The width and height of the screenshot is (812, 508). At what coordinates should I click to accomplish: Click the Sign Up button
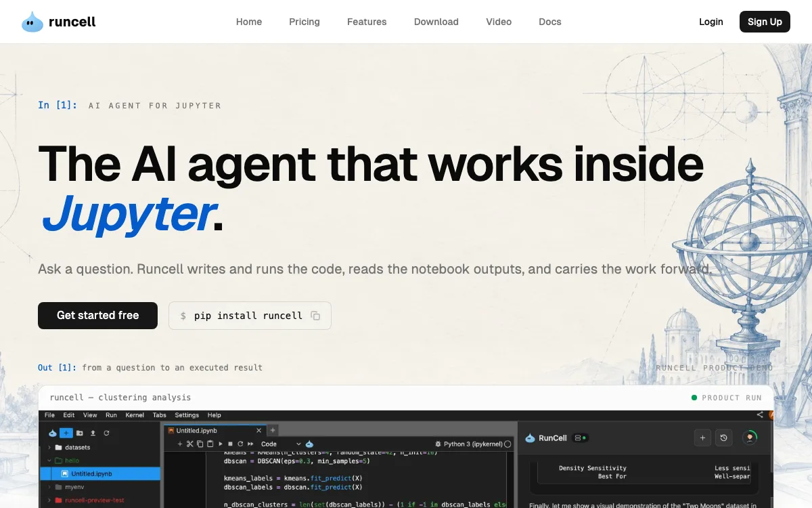pyautogui.click(x=765, y=22)
